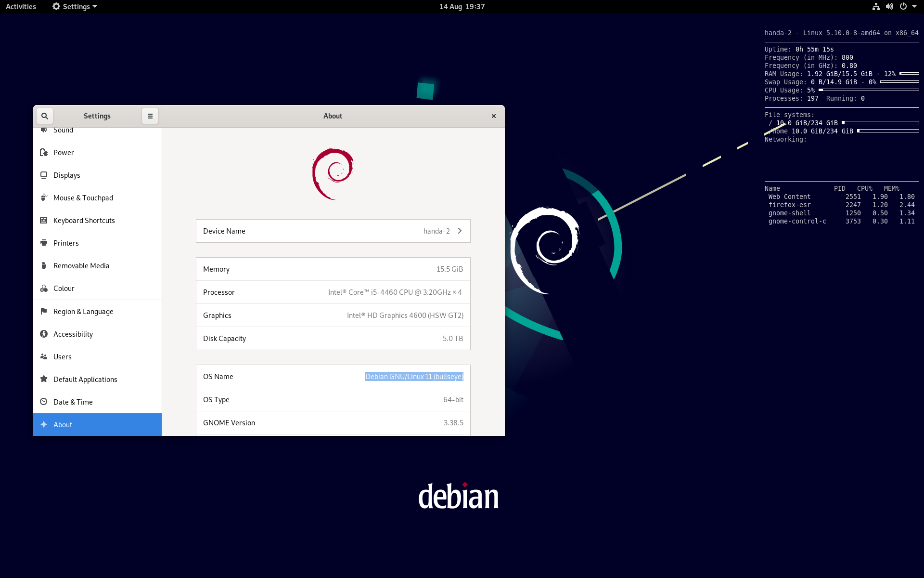This screenshot has height=578, width=924.
Task: Click the search icon in Settings header
Action: click(x=45, y=116)
